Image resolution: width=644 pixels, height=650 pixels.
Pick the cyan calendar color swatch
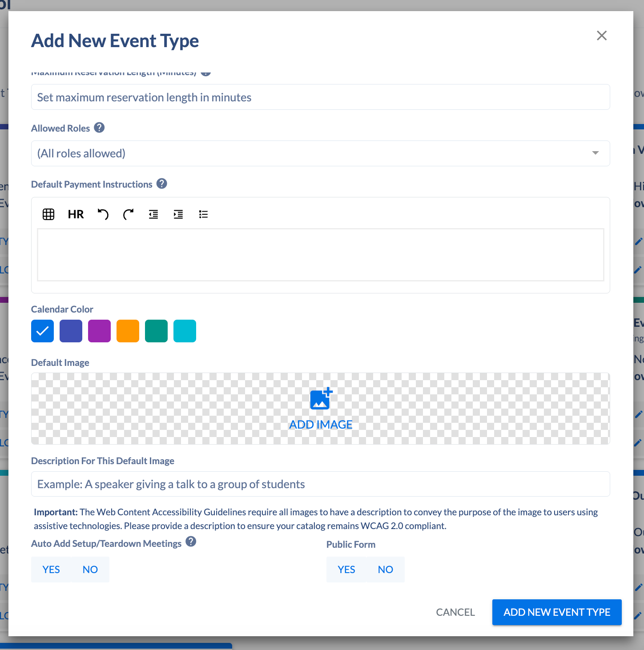tap(185, 331)
